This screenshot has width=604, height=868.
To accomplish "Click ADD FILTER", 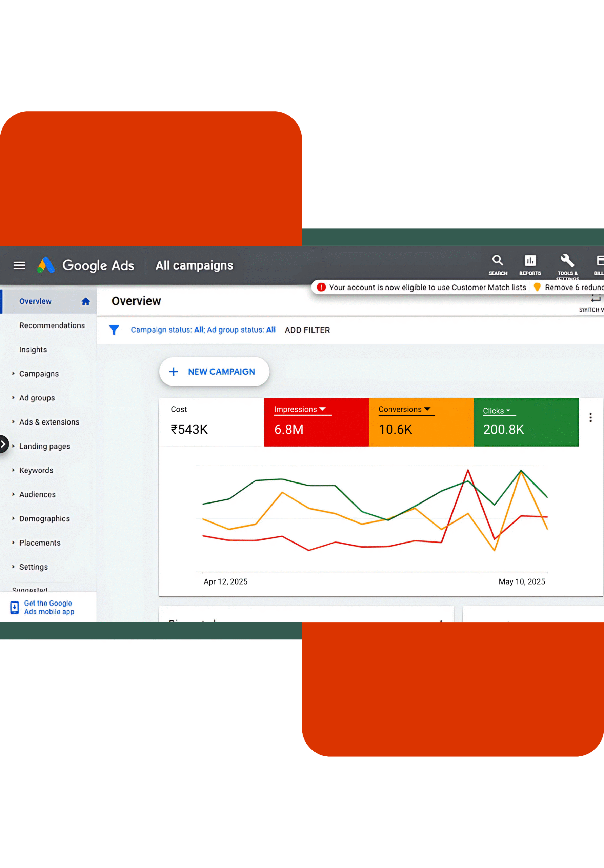I will (x=307, y=330).
